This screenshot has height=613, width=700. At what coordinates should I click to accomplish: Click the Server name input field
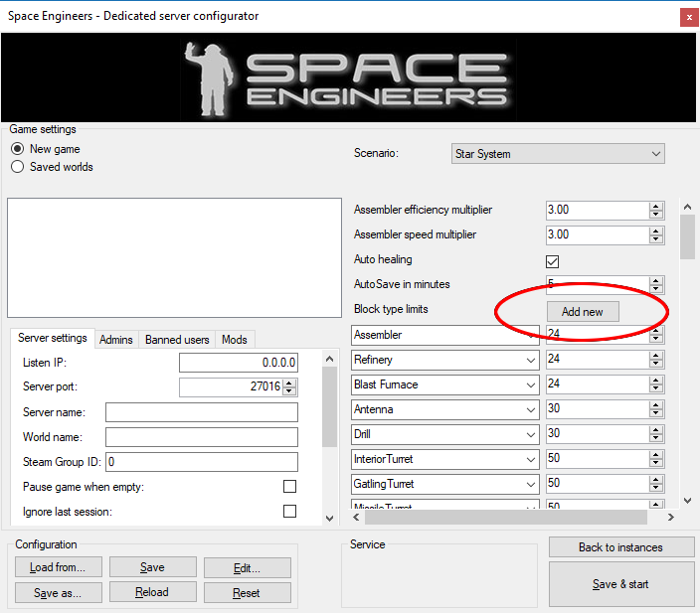pyautogui.click(x=201, y=412)
